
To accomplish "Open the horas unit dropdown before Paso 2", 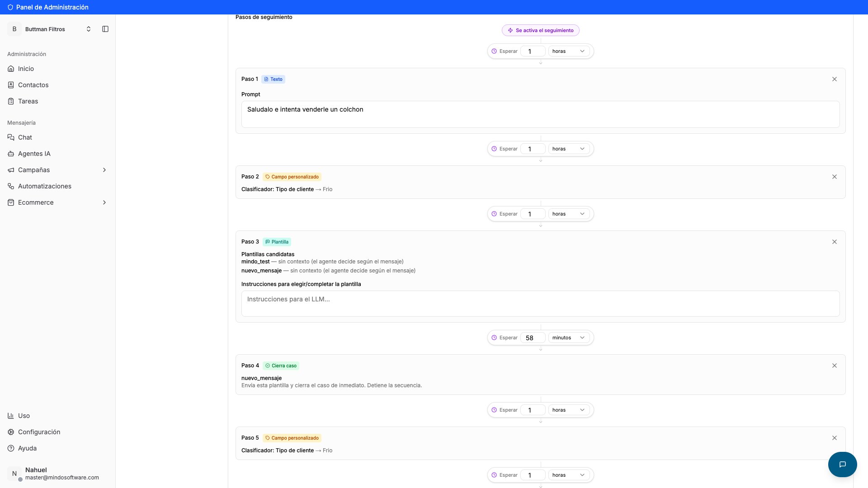I will tap(569, 149).
